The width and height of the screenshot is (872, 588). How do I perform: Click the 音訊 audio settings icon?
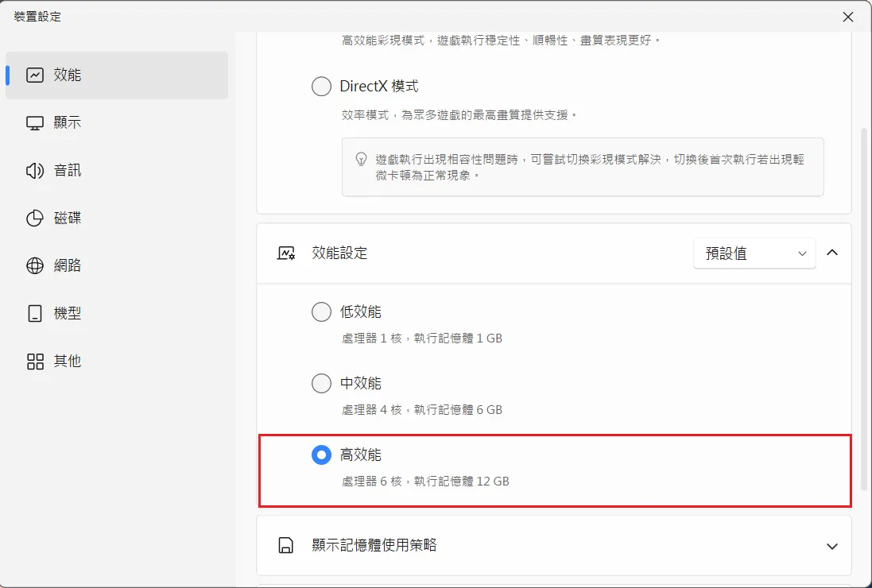[x=33, y=170]
